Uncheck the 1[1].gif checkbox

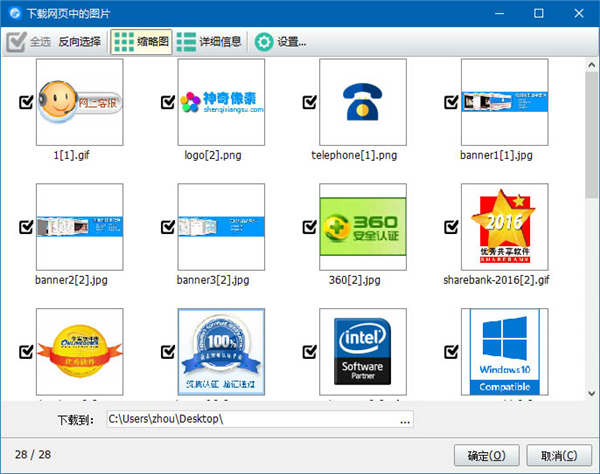click(27, 102)
